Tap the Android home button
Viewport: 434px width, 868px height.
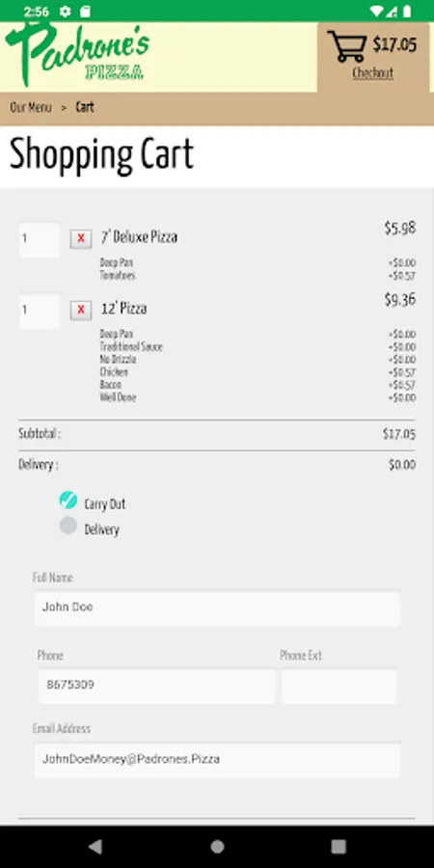point(218,847)
